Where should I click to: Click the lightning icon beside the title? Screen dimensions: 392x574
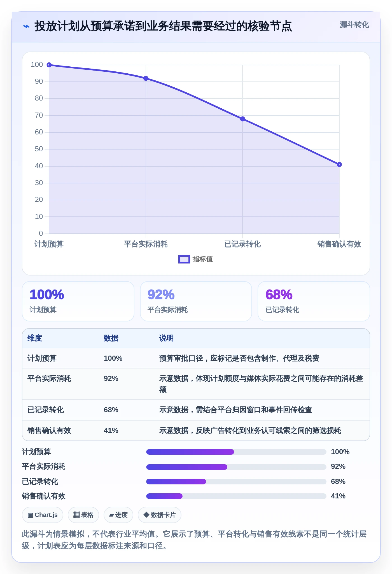(x=26, y=27)
